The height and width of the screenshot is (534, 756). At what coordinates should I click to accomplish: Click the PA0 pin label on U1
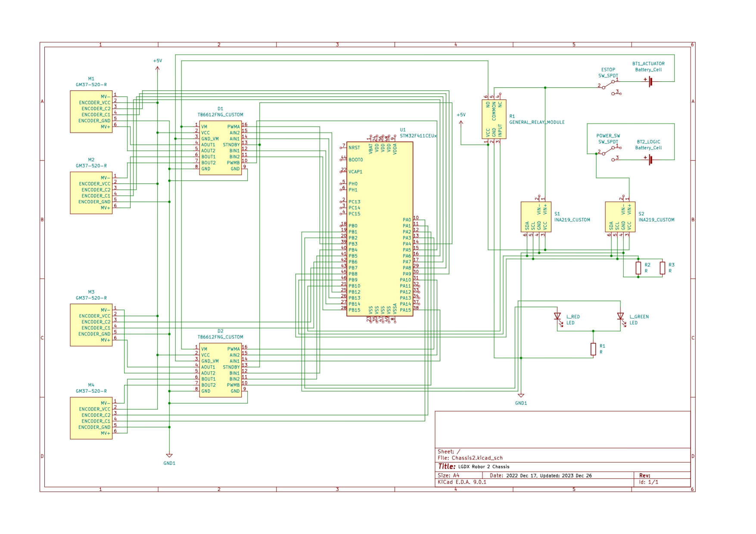tap(407, 220)
